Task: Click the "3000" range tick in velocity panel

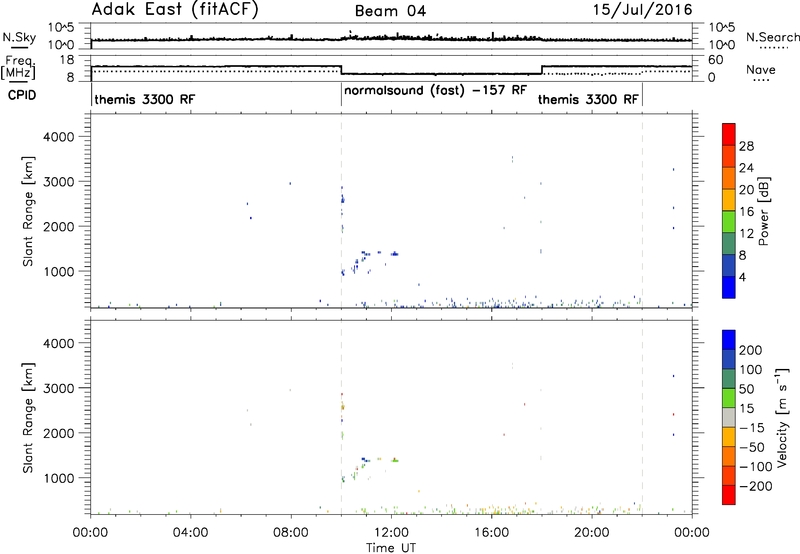Action: coord(59,388)
